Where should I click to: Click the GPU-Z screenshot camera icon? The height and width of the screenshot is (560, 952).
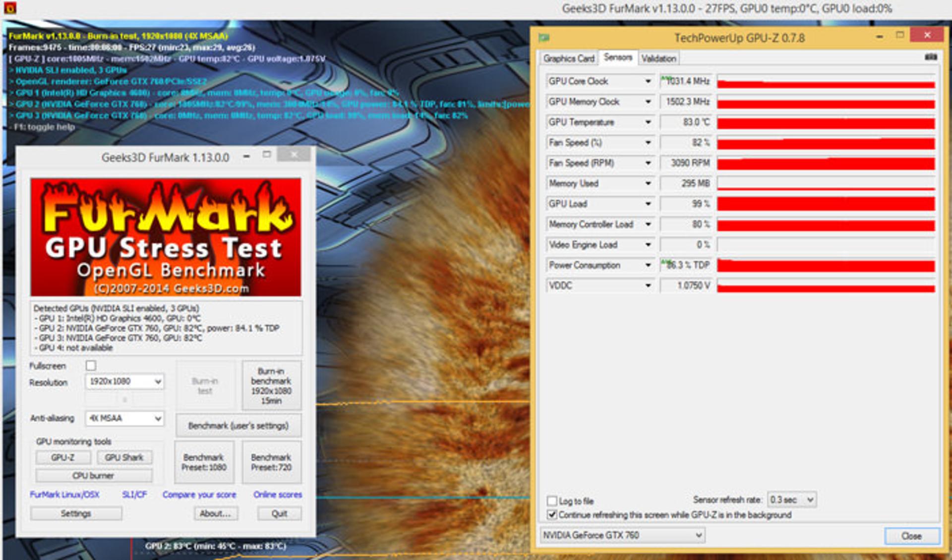pyautogui.click(x=931, y=57)
